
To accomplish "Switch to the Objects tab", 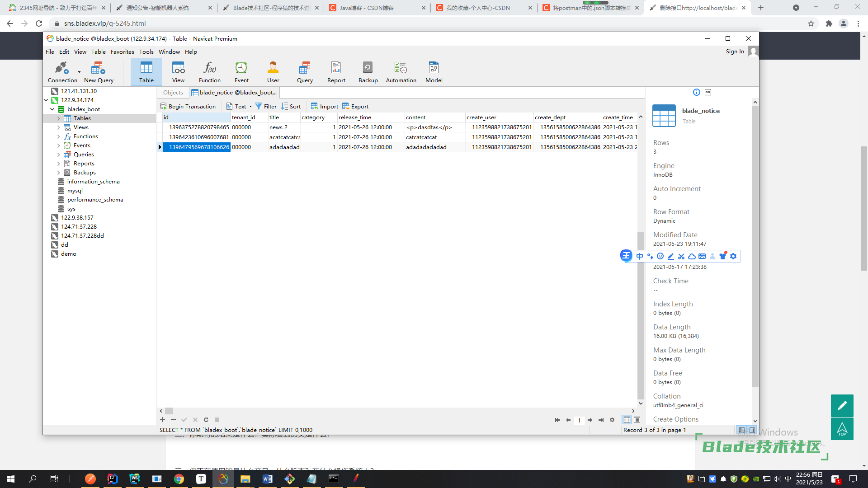I will 173,93.
